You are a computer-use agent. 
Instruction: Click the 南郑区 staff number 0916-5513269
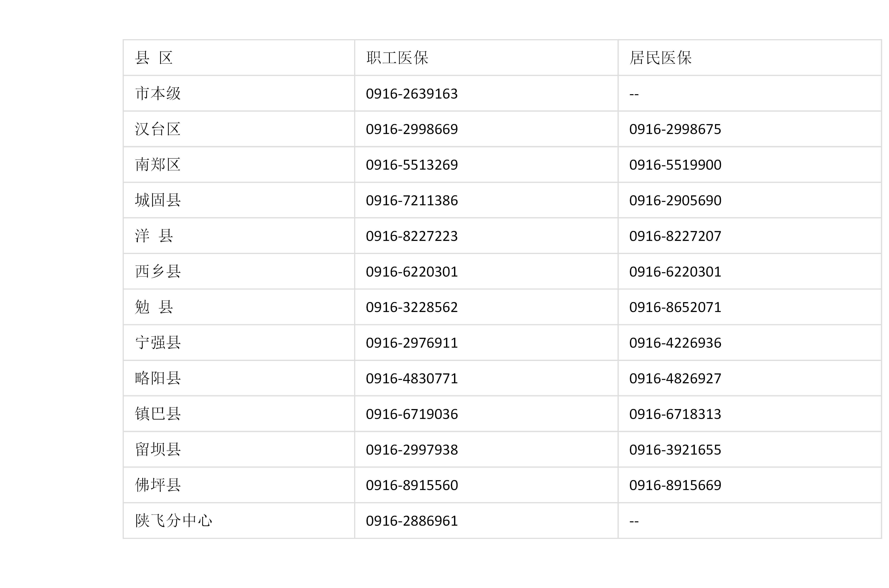point(412,165)
